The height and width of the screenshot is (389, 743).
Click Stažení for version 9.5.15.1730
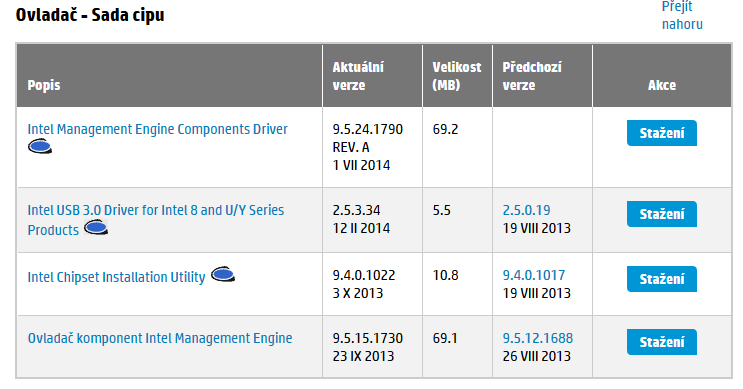click(661, 342)
